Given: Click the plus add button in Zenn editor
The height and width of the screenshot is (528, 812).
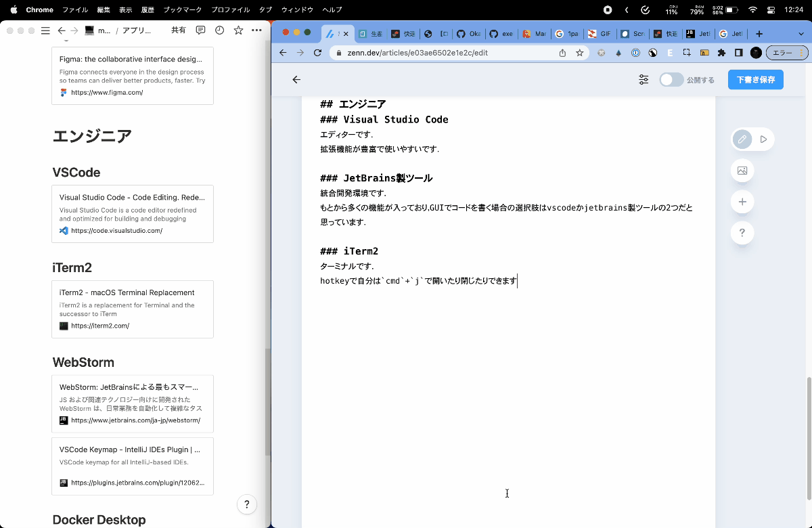Looking at the screenshot, I should (742, 202).
